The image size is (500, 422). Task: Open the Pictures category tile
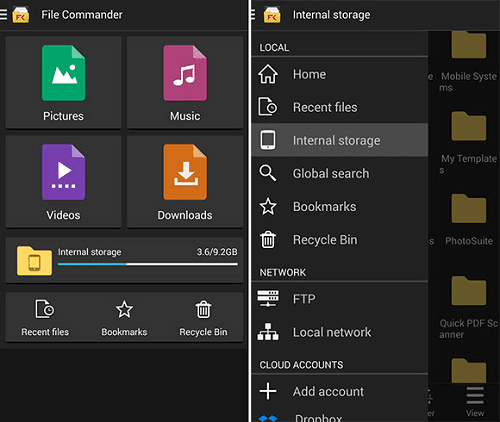(63, 82)
